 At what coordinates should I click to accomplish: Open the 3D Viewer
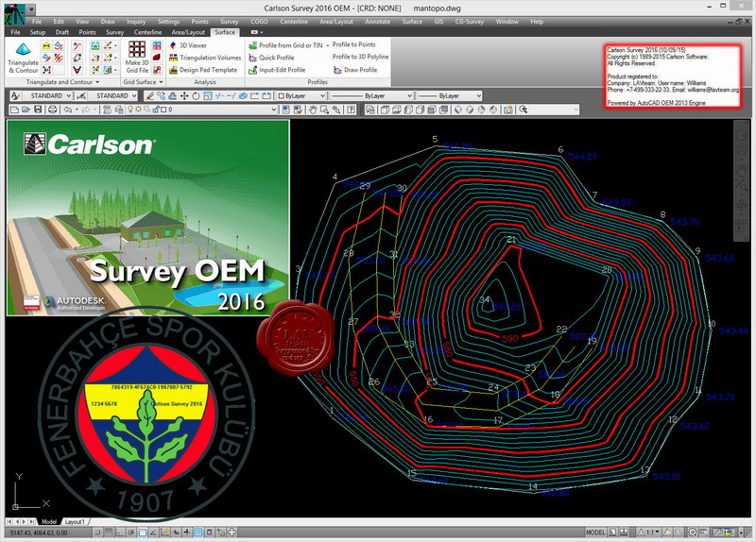point(188,45)
